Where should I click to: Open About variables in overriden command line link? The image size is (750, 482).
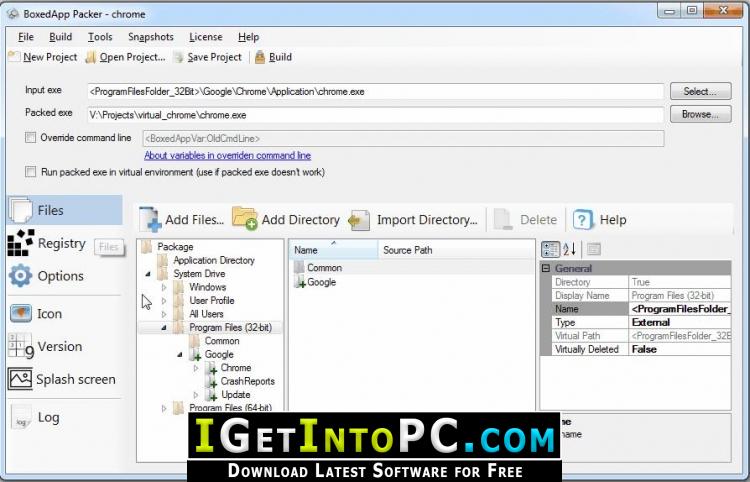pos(228,155)
